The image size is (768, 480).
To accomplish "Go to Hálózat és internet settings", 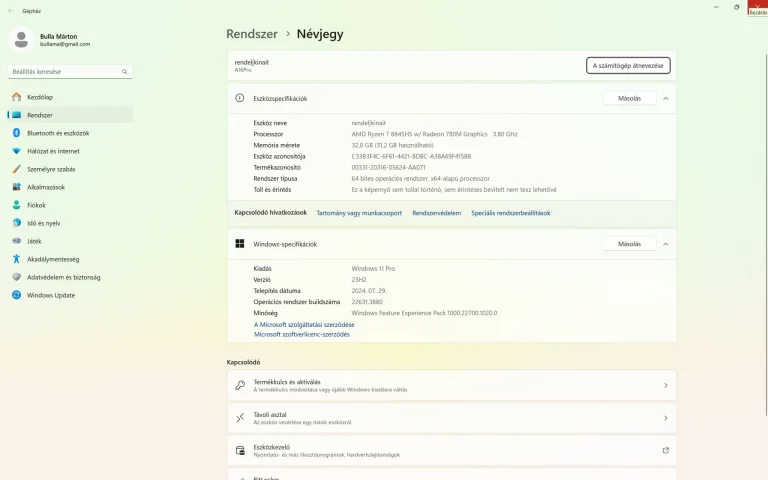I will click(70, 151).
